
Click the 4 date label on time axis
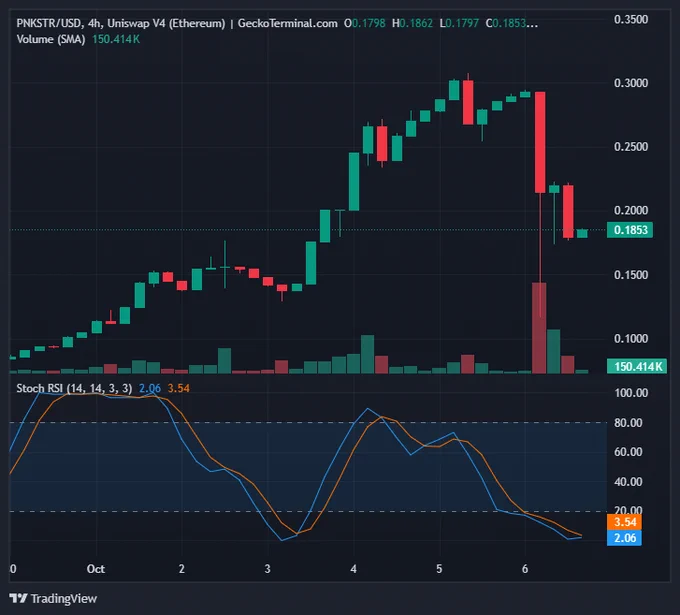(x=353, y=569)
